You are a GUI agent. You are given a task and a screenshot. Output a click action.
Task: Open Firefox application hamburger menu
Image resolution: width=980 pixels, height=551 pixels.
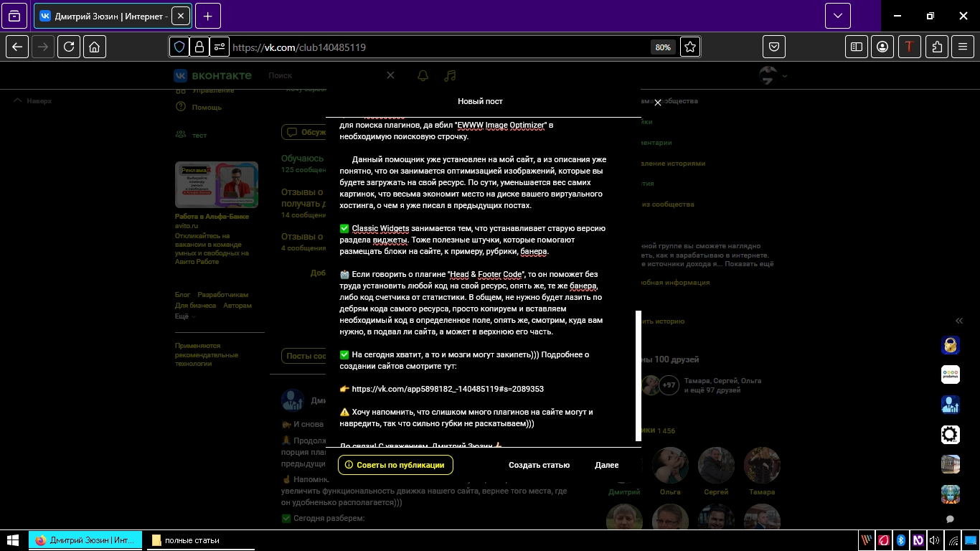point(963,47)
